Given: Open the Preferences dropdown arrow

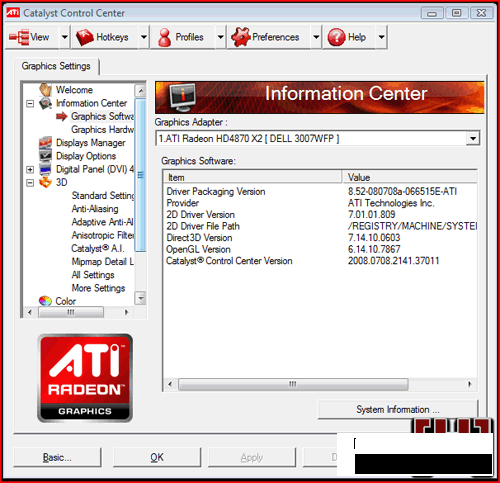Looking at the screenshot, I should point(316,37).
